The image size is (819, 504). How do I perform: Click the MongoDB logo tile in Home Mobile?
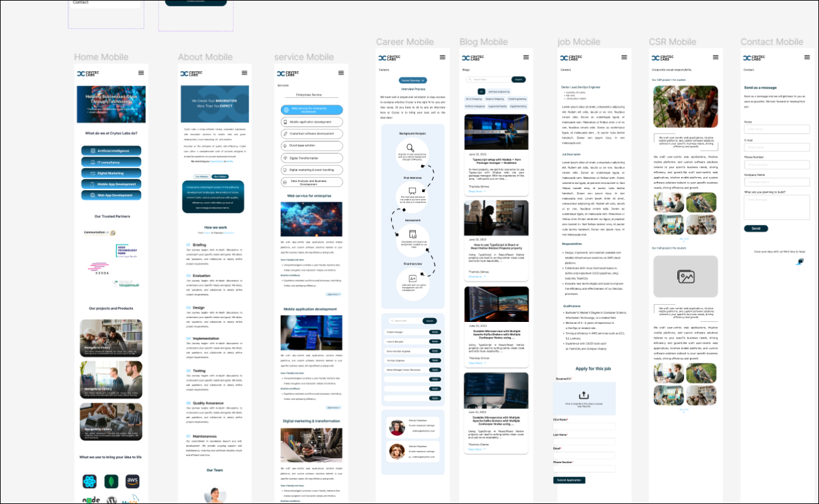tap(112, 482)
